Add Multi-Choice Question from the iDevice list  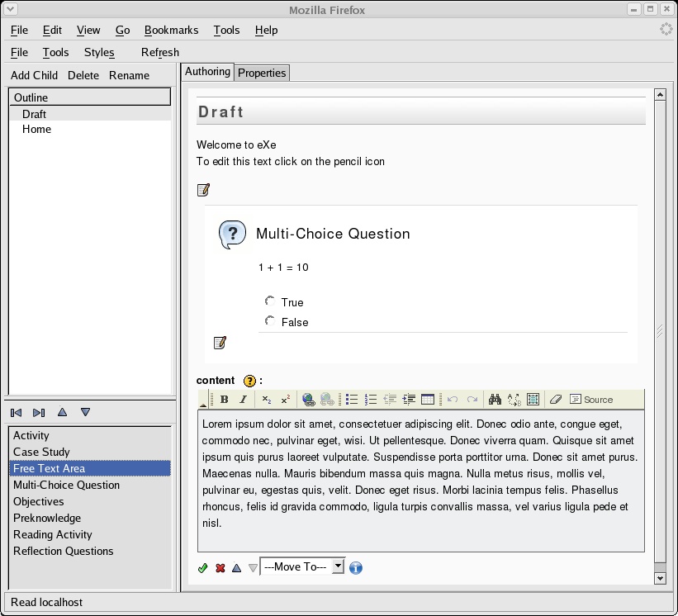pos(90,485)
